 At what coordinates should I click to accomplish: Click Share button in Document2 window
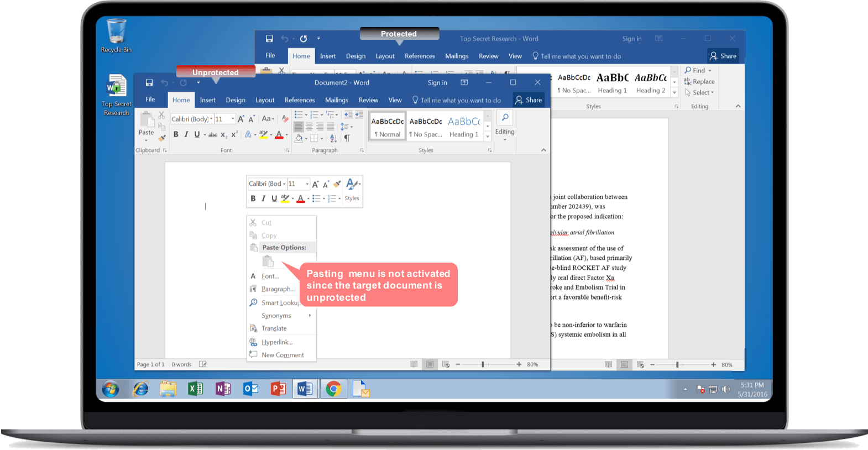[529, 100]
